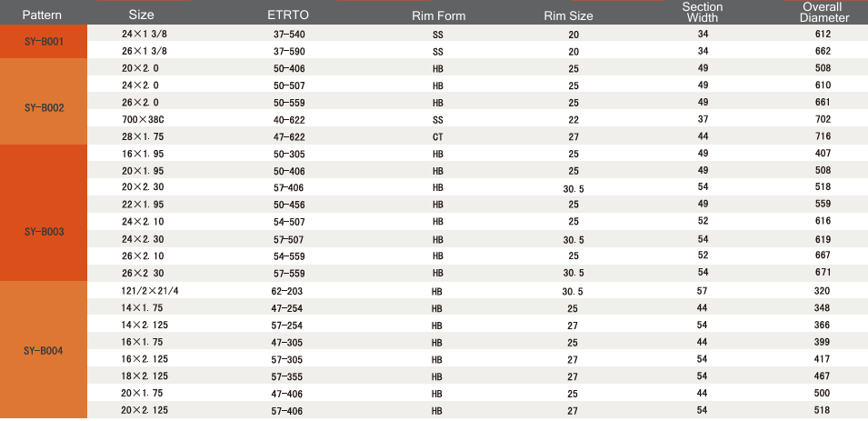The height and width of the screenshot is (421, 868).
Task: Click the CT rim form cell
Action: pos(437,136)
